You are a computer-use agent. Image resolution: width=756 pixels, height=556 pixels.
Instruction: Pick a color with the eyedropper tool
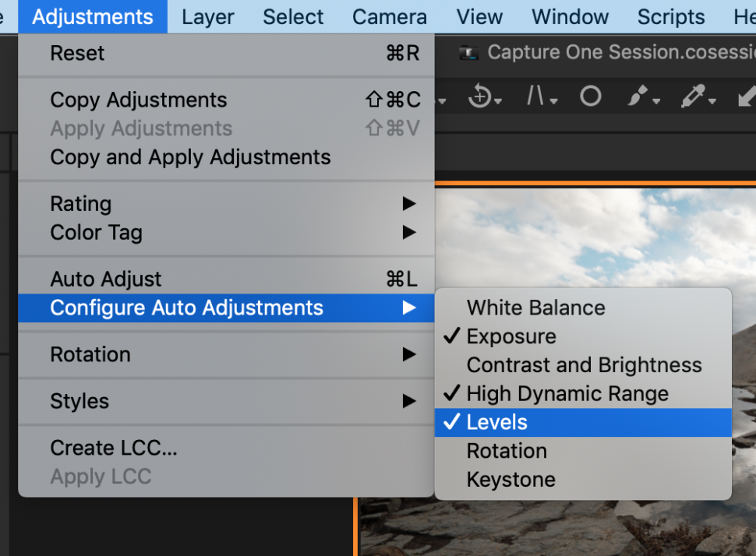tap(694, 97)
